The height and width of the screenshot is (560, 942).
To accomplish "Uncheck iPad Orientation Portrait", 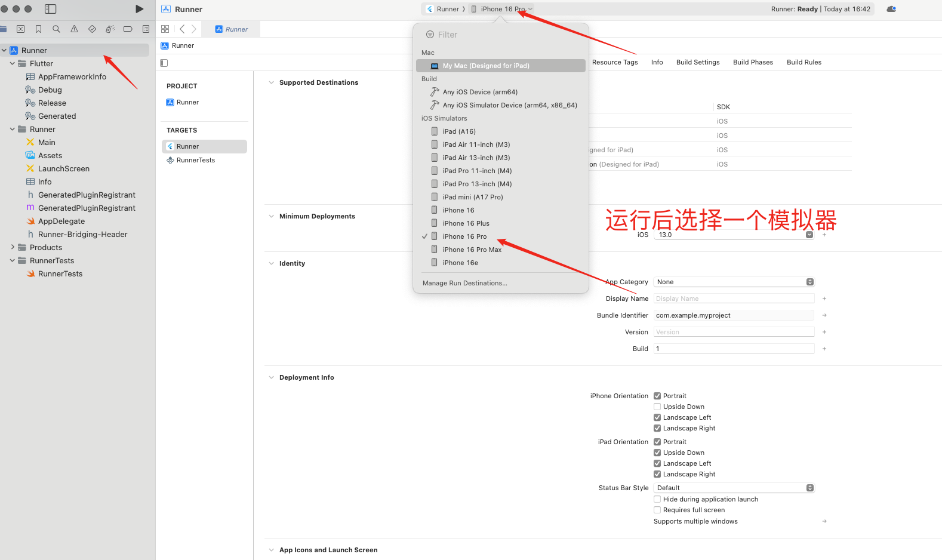I will [657, 442].
